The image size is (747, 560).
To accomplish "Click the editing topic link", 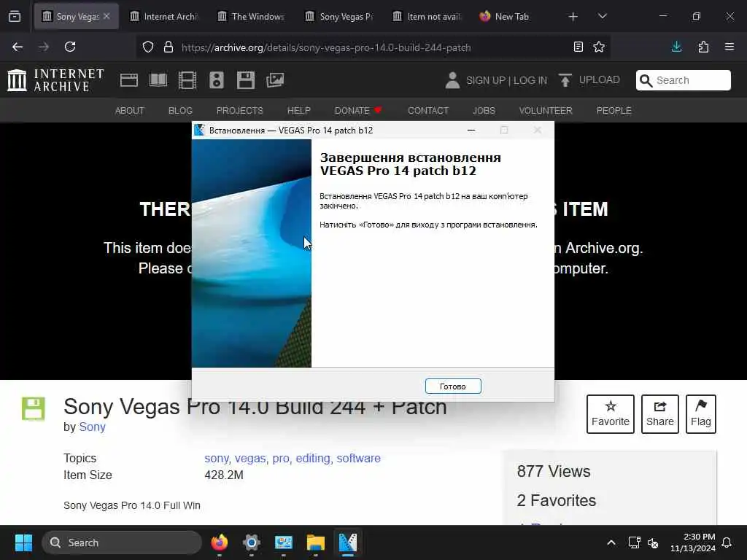I will coord(312,458).
